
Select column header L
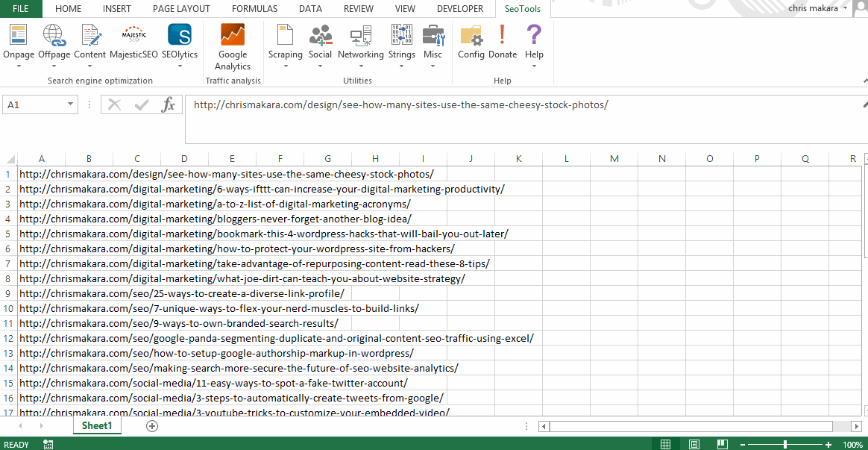point(566,158)
